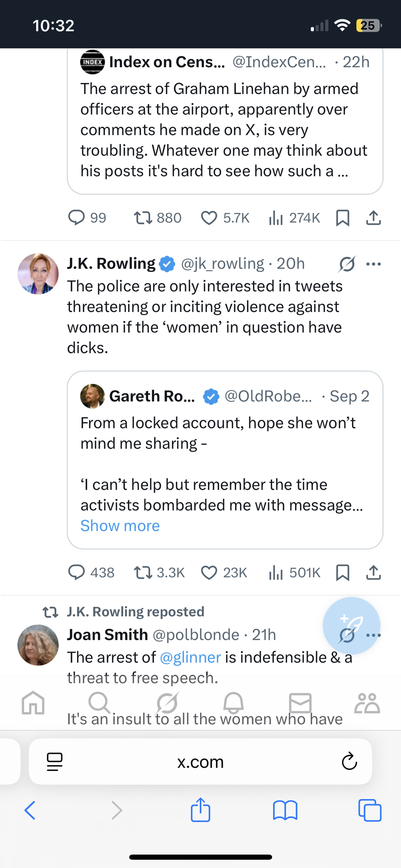Open the Search tab in bottom navigation
This screenshot has height=868, width=401.
tap(99, 703)
